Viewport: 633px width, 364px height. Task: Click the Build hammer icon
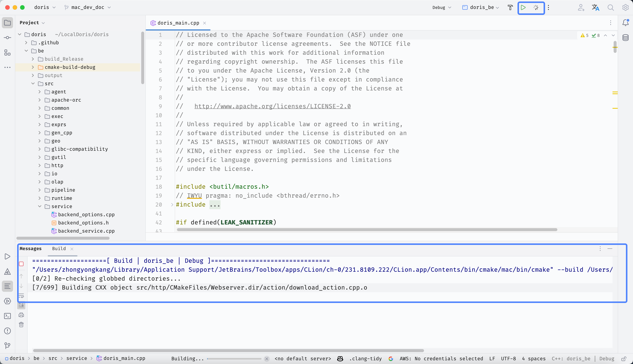[x=510, y=7]
